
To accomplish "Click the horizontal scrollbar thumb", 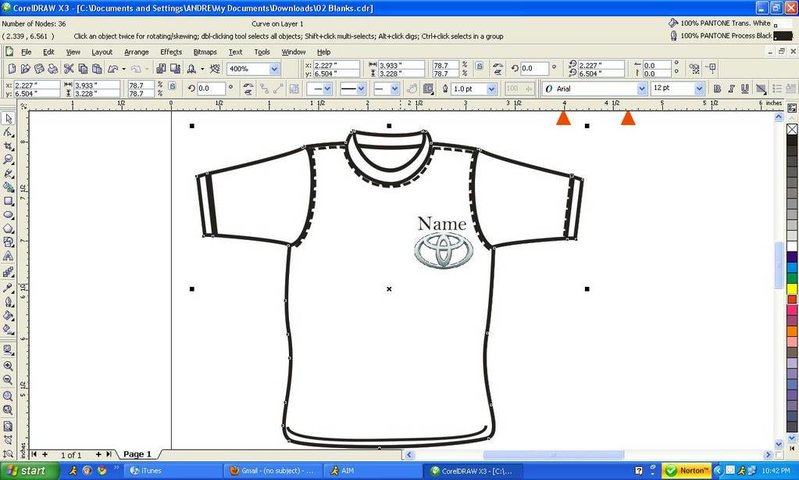I will tap(553, 455).
